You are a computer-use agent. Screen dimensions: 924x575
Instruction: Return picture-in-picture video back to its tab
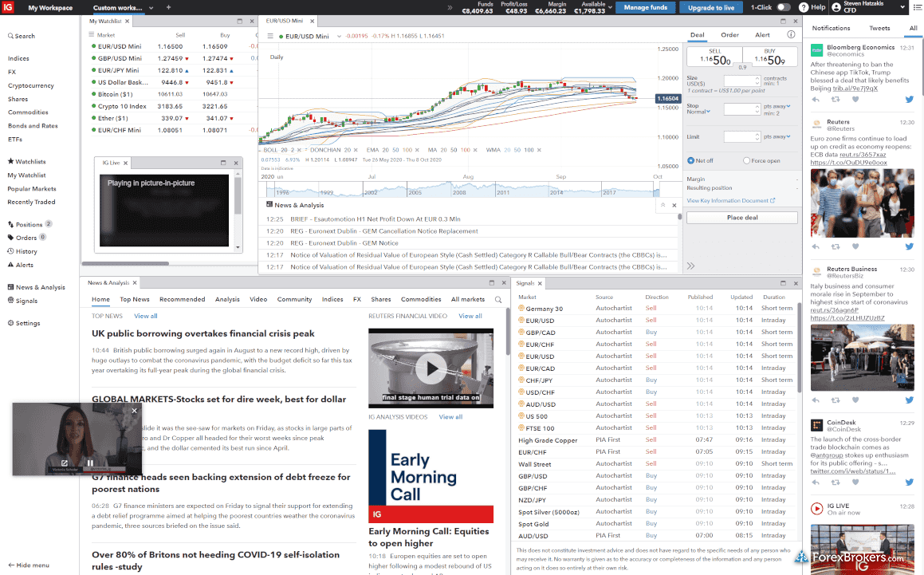point(65,463)
